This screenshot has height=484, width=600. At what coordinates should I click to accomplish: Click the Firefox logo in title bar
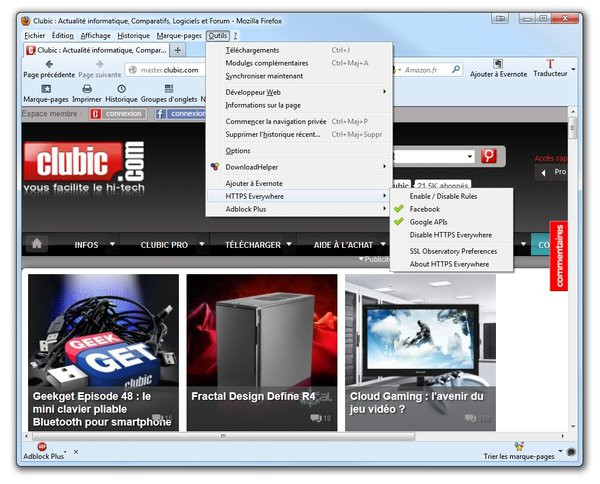click(x=26, y=21)
